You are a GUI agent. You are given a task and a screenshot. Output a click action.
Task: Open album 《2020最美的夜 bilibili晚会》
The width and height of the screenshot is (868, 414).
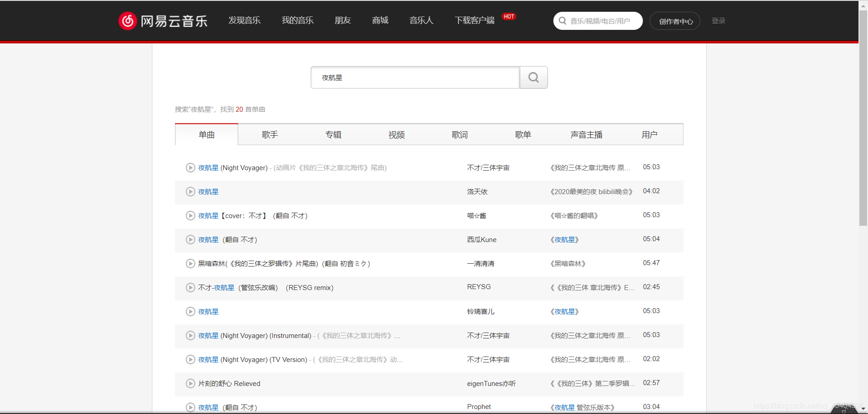[592, 192]
